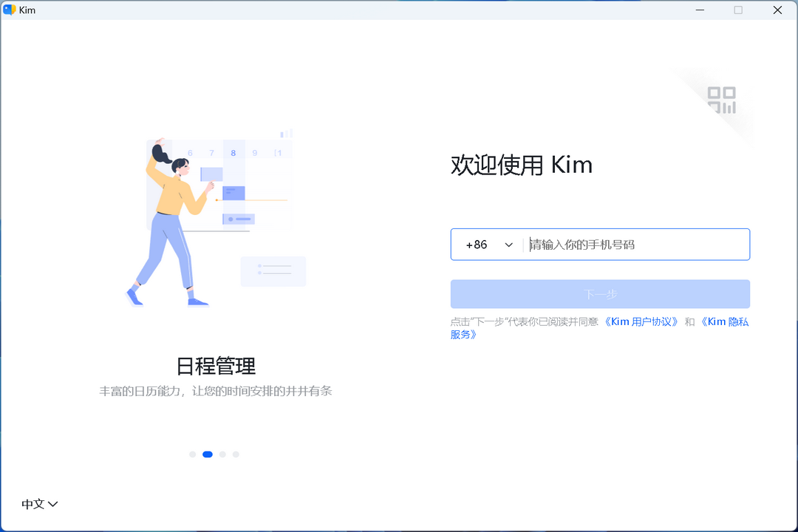Minimize the Kim window
Screen dimensions: 798x532
click(x=699, y=10)
